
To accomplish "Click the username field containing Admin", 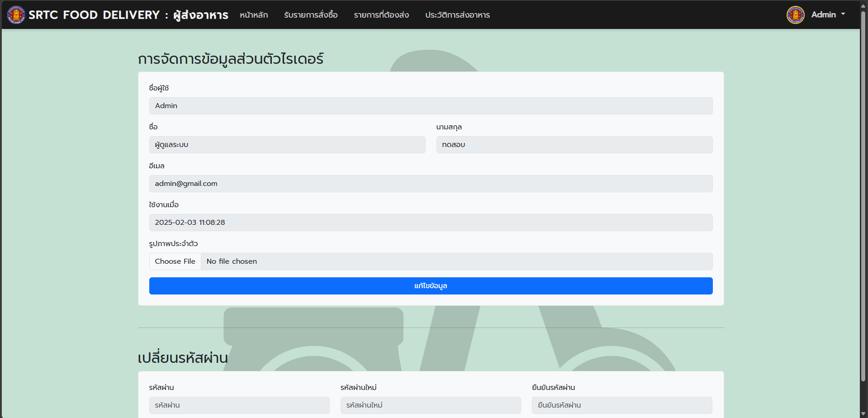I will pyautogui.click(x=431, y=106).
